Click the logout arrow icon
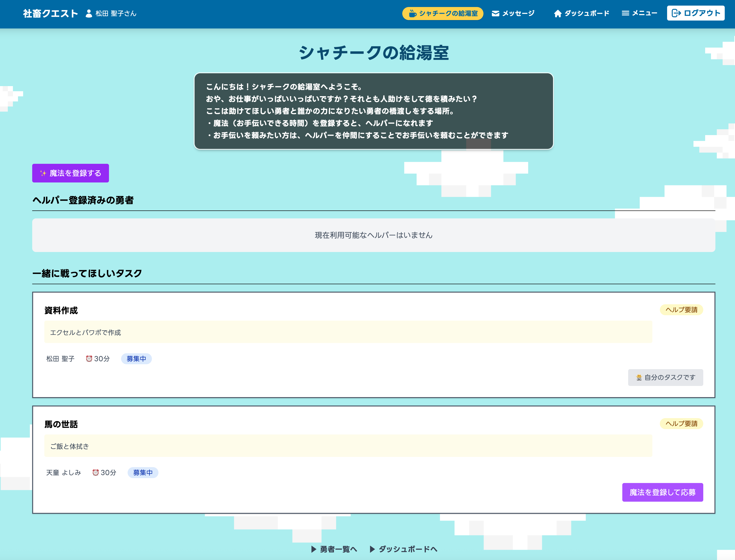Viewport: 735px width, 560px height. 676,13
